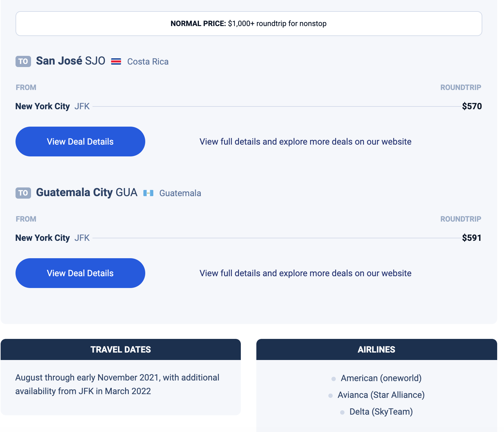Click American (oneworld) in airlines list
This screenshot has width=504, height=432.
(381, 378)
